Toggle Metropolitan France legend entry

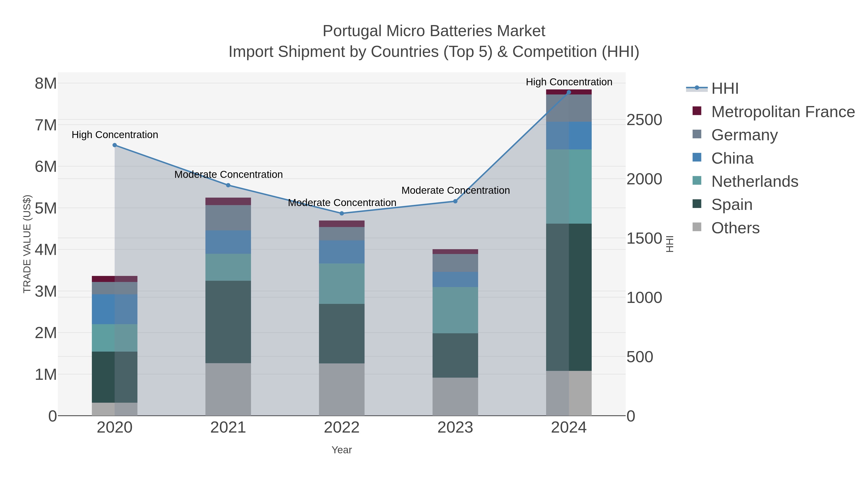click(x=773, y=112)
